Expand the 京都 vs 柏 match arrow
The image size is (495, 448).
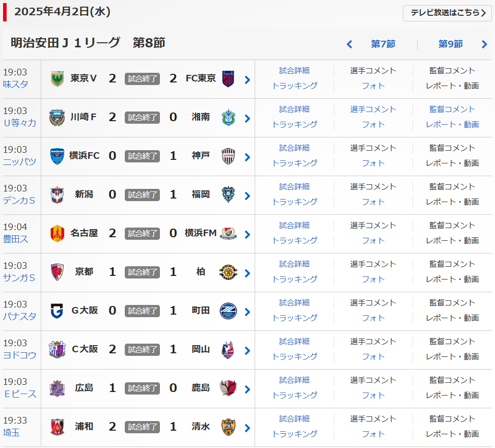click(248, 273)
